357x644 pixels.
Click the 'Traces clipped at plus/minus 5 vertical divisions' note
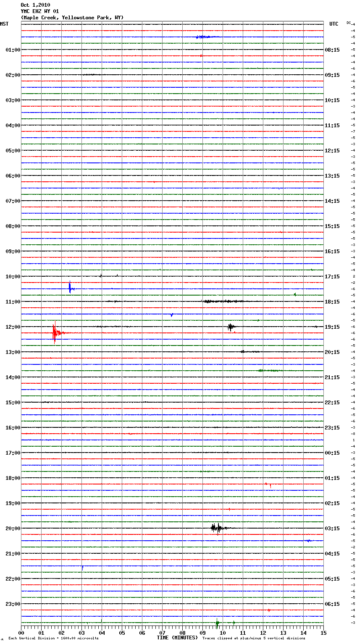[254, 639]
